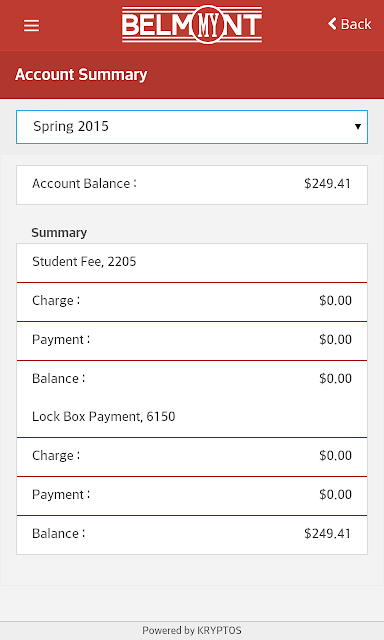
Task: Select the Lock Box Charge row
Action: click(192, 456)
